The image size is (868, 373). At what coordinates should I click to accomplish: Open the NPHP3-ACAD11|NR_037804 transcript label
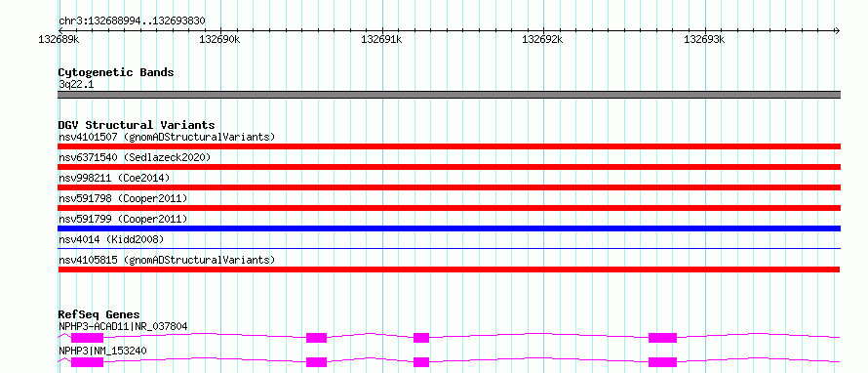pos(123,326)
